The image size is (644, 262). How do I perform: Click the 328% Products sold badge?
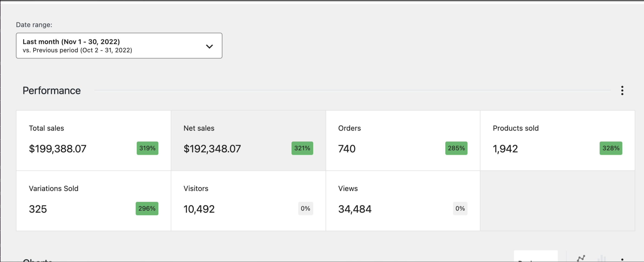pyautogui.click(x=611, y=148)
